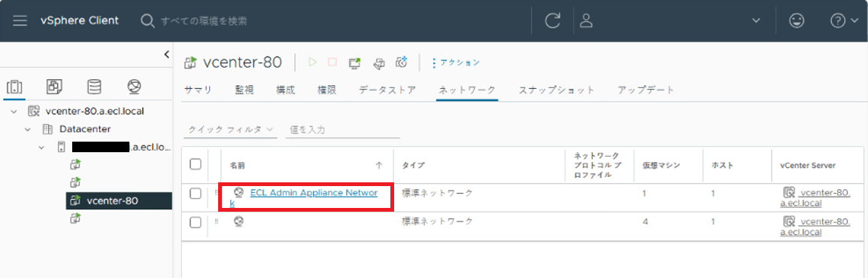This screenshot has height=278, width=868.
Task: Open the smiley feedback icon
Action: click(x=797, y=21)
